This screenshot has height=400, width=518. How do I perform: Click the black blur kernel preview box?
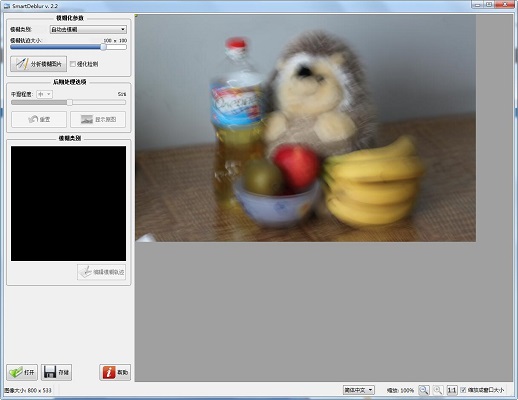[x=69, y=203]
